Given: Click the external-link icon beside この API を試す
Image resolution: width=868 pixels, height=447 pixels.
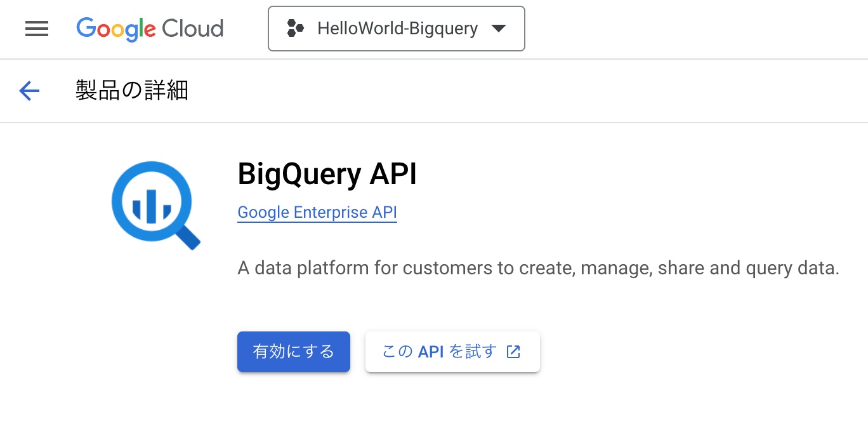Looking at the screenshot, I should click(513, 352).
